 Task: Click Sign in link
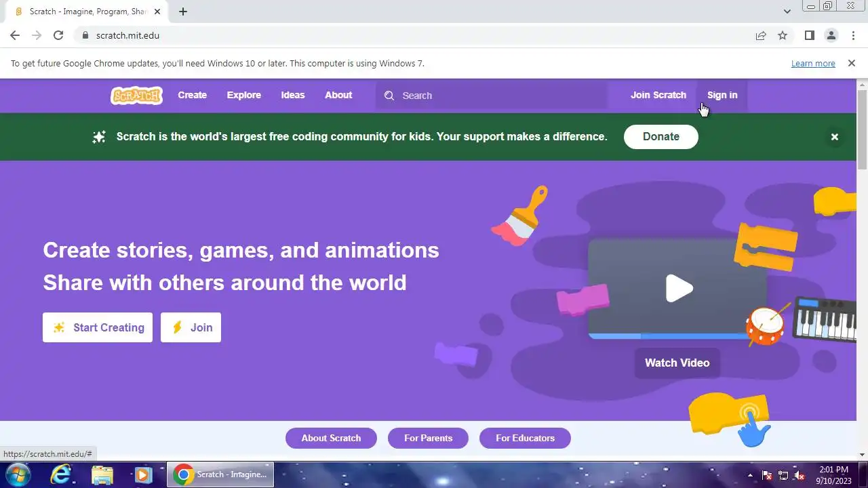pos(722,96)
